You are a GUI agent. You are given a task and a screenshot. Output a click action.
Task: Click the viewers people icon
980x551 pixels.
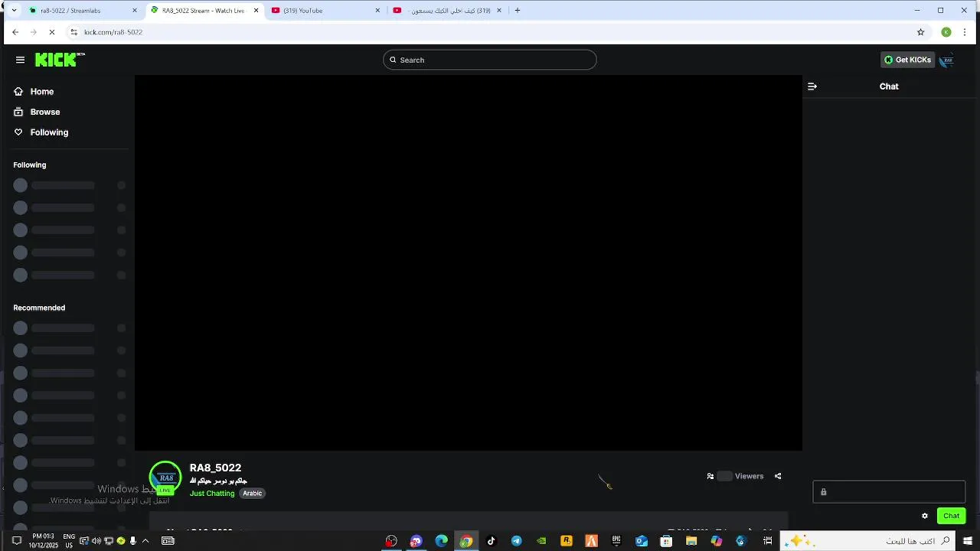710,476
